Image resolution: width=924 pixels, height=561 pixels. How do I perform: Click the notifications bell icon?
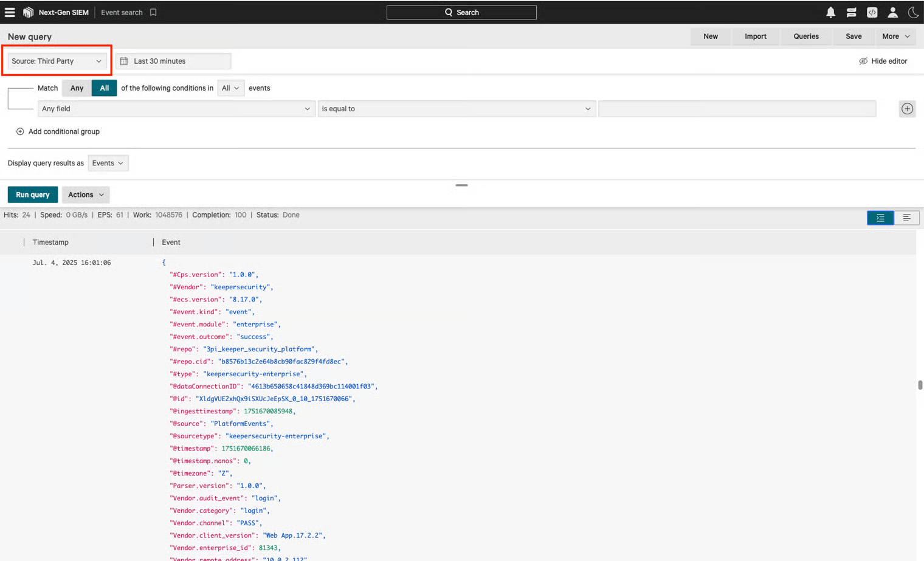(x=830, y=12)
